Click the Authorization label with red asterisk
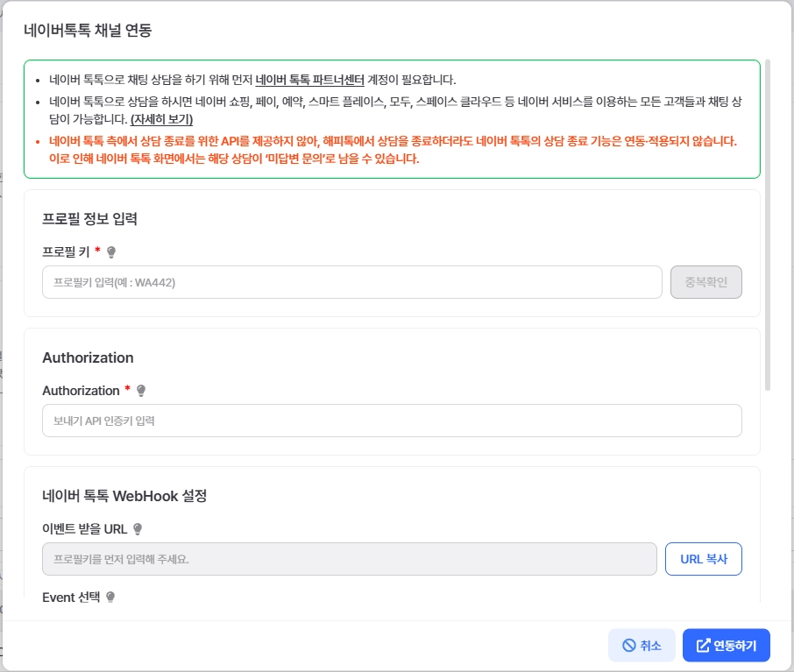The image size is (794, 672). pos(81,391)
